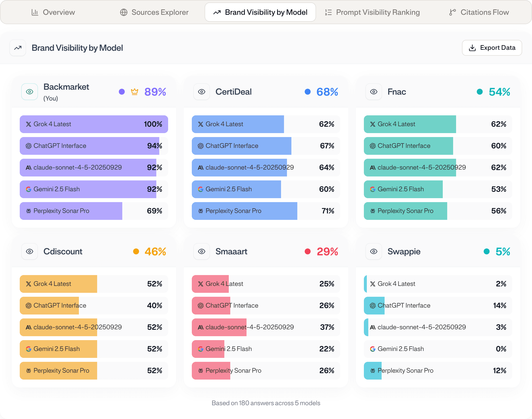Click 53% value in Fnac Gemini row
Viewport: 532px width, 419px height.
click(499, 189)
